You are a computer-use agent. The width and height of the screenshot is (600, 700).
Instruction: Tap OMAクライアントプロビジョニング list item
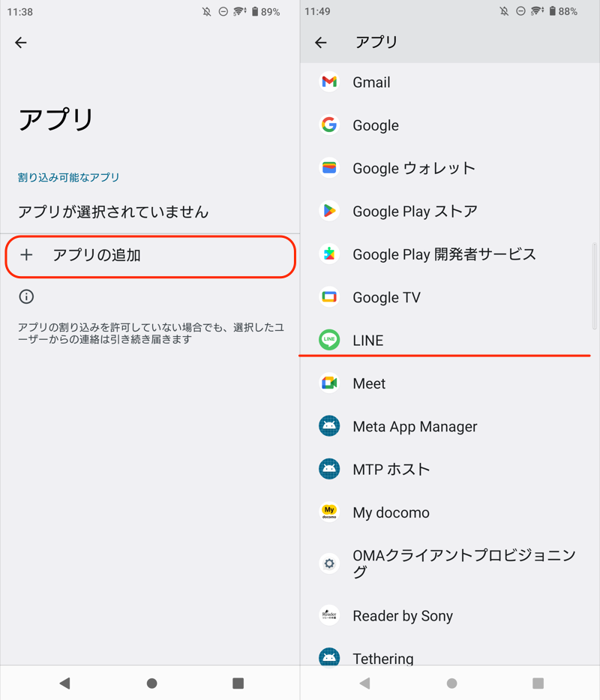pyautogui.click(x=463, y=563)
